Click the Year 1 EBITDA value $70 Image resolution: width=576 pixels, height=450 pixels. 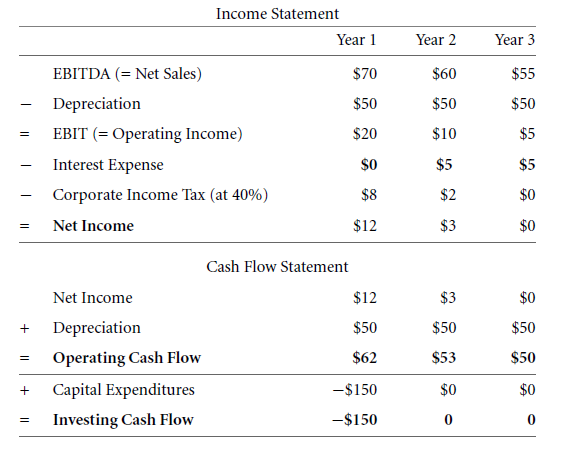tap(365, 74)
